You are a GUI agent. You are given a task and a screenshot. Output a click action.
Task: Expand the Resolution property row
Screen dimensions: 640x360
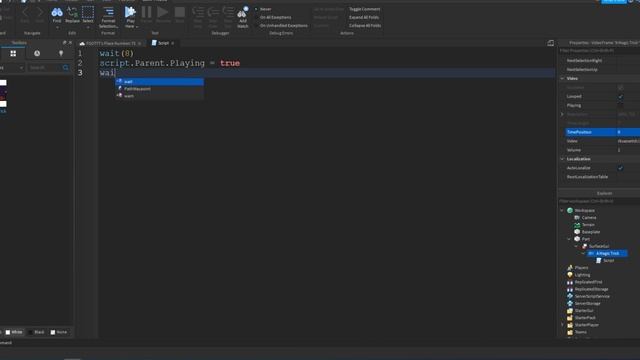[562, 114]
